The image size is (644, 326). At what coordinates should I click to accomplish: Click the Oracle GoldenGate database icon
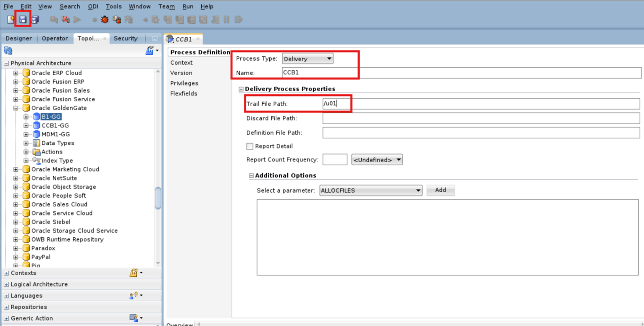25,108
